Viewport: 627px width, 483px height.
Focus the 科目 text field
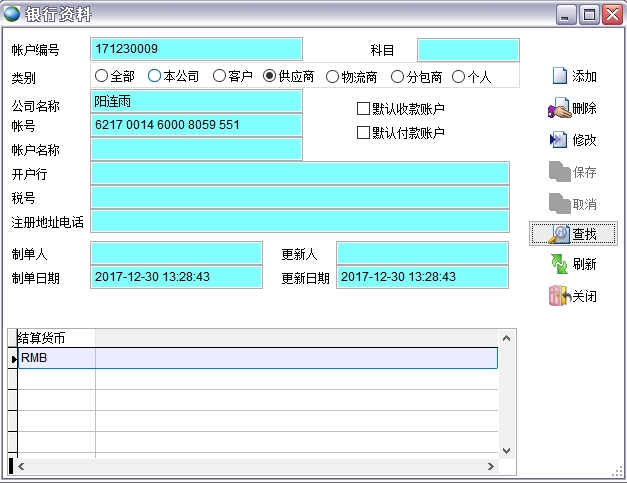click(x=467, y=50)
